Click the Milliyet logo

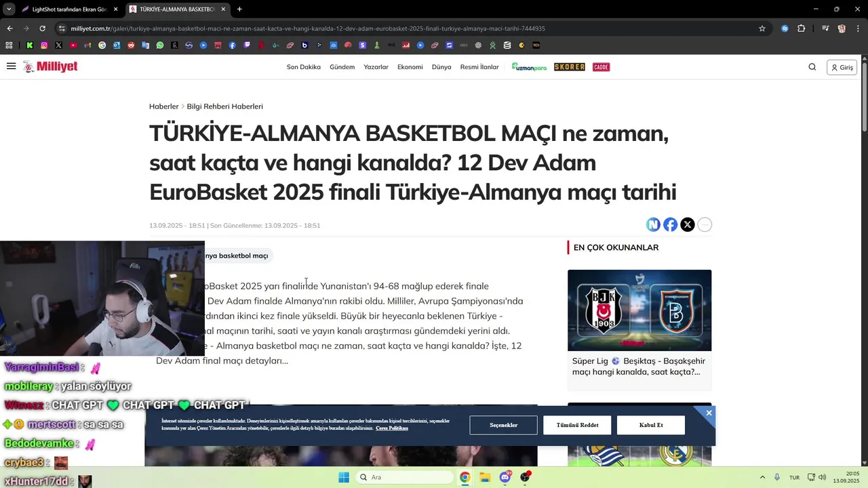tap(50, 66)
